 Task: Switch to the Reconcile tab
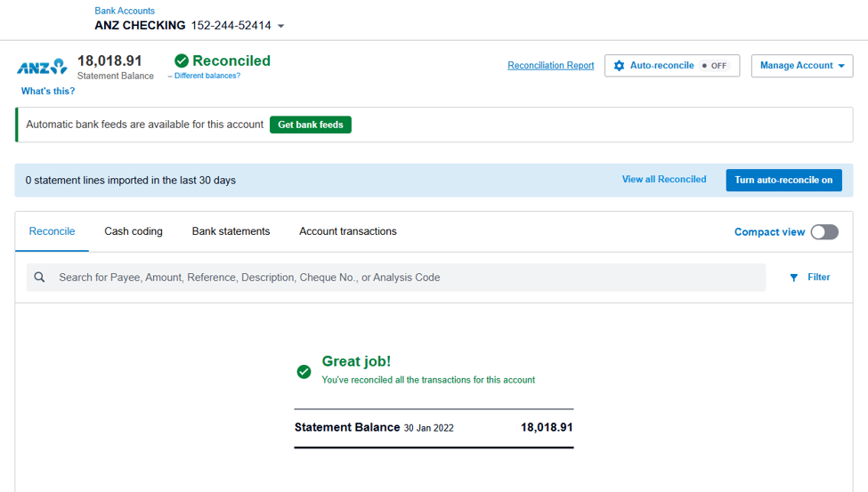[52, 231]
